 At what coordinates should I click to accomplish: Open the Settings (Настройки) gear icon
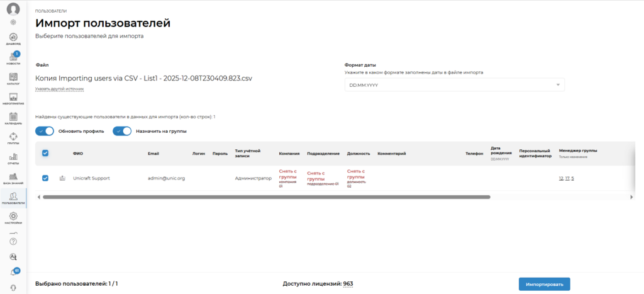[x=13, y=218]
